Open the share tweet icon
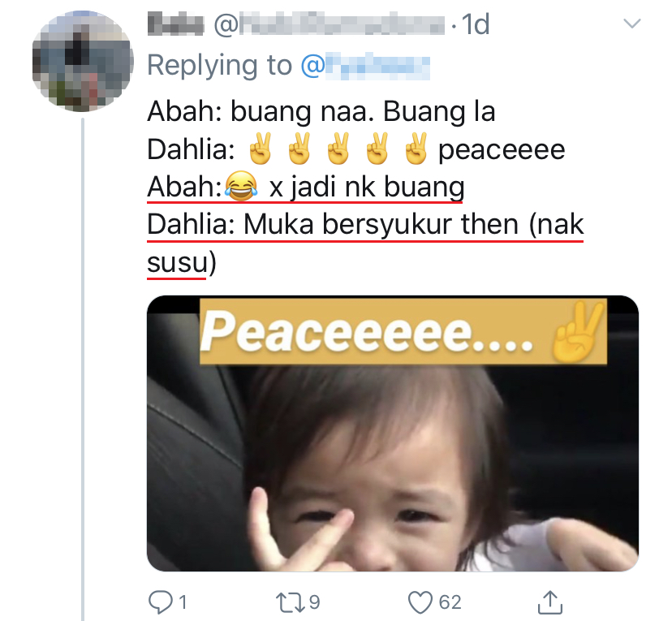Screen dimensions: 672x621 550,602
